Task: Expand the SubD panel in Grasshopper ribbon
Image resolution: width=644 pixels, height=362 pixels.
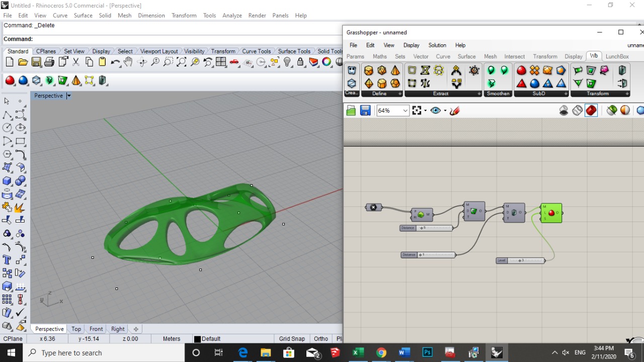Action: [566, 94]
